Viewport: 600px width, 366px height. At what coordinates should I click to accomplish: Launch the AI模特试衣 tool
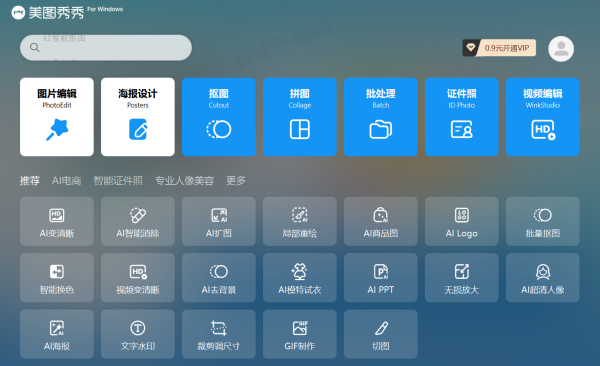(300, 278)
